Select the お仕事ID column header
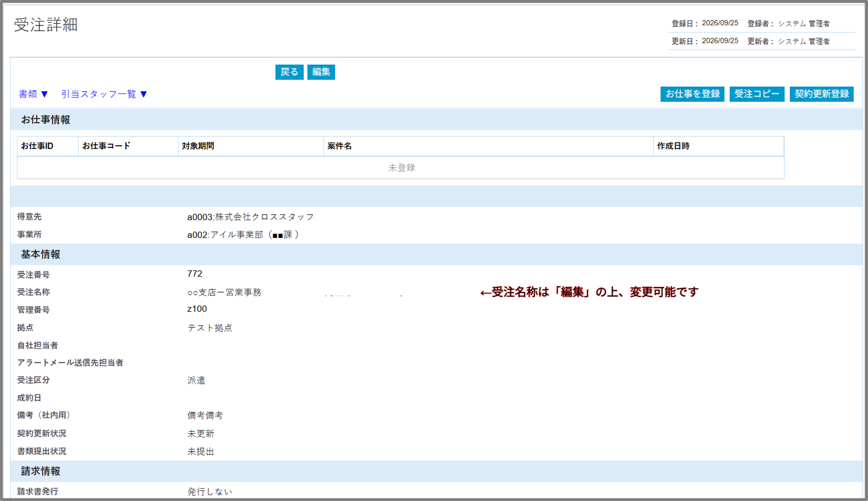The image size is (868, 501). [48, 146]
